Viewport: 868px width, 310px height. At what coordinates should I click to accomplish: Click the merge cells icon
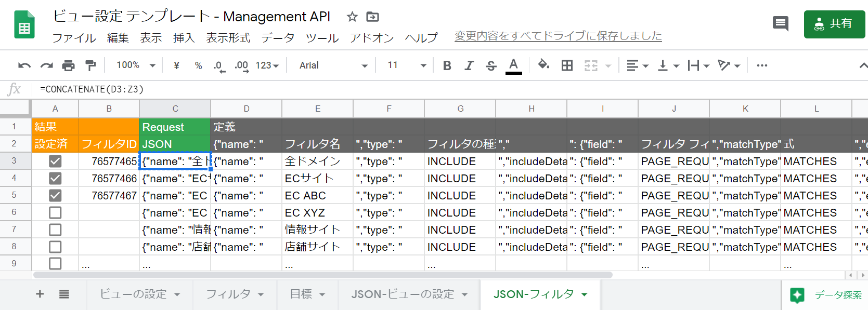[x=591, y=65]
